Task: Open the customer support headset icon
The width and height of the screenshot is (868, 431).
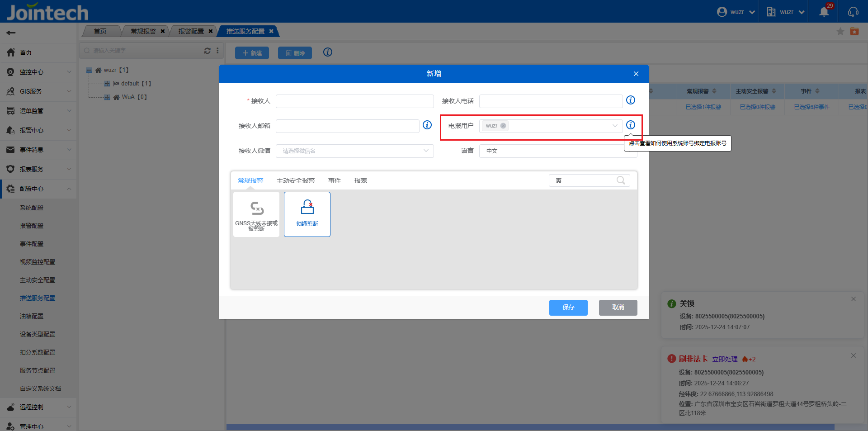Action: tap(853, 12)
